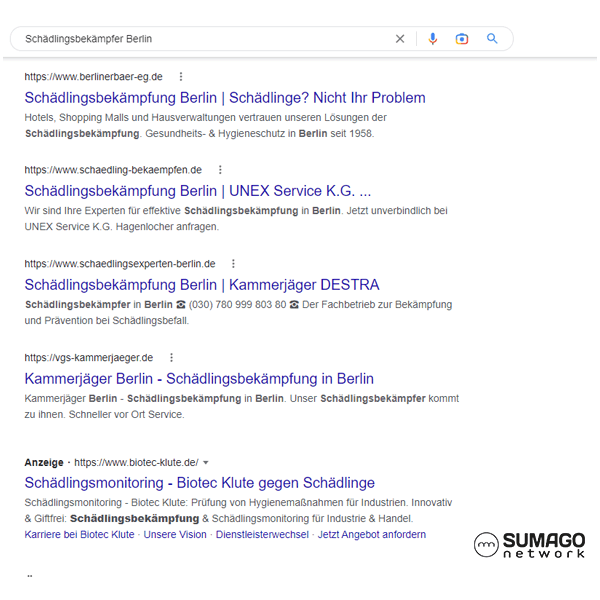Open the Biotec Klute Schädlingsmonitoring ad
The width and height of the screenshot is (600, 600).
[x=200, y=483]
